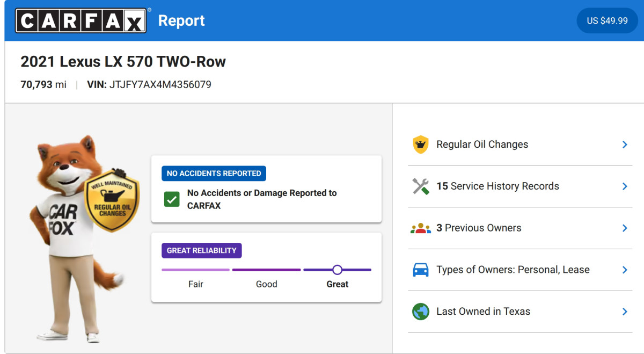This screenshot has width=644, height=354.
Task: Click the green No Accidents checkmark box
Action: [x=172, y=199]
